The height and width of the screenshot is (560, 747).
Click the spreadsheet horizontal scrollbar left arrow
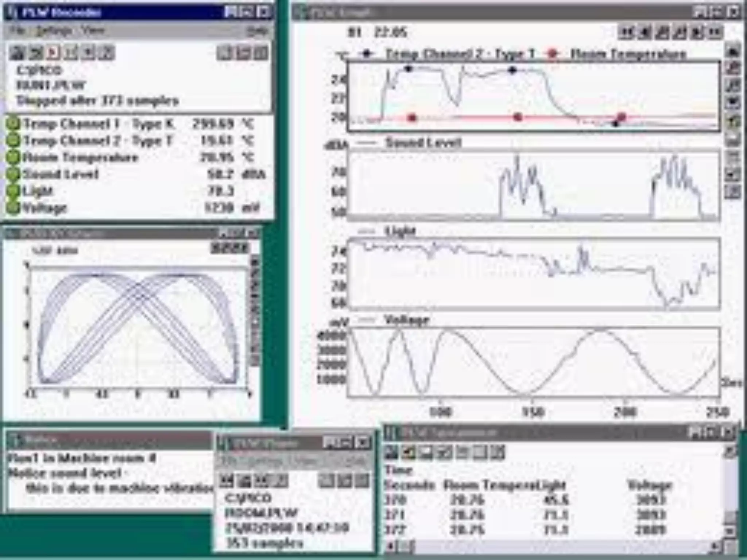(391, 547)
